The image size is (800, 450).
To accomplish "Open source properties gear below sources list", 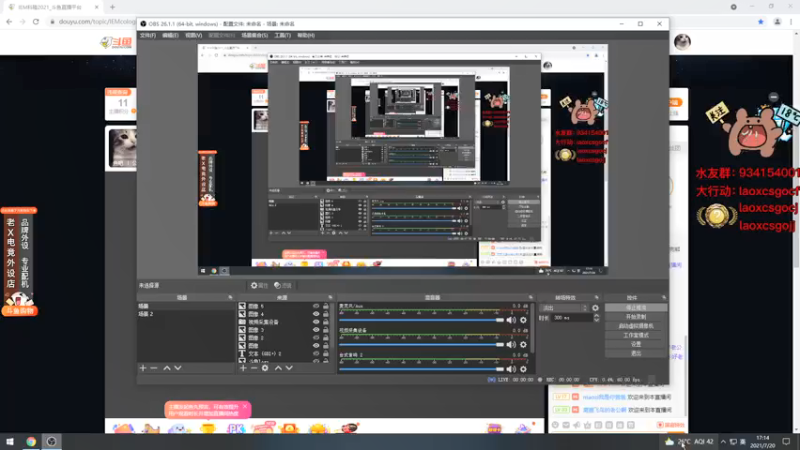I will pyautogui.click(x=265, y=368).
